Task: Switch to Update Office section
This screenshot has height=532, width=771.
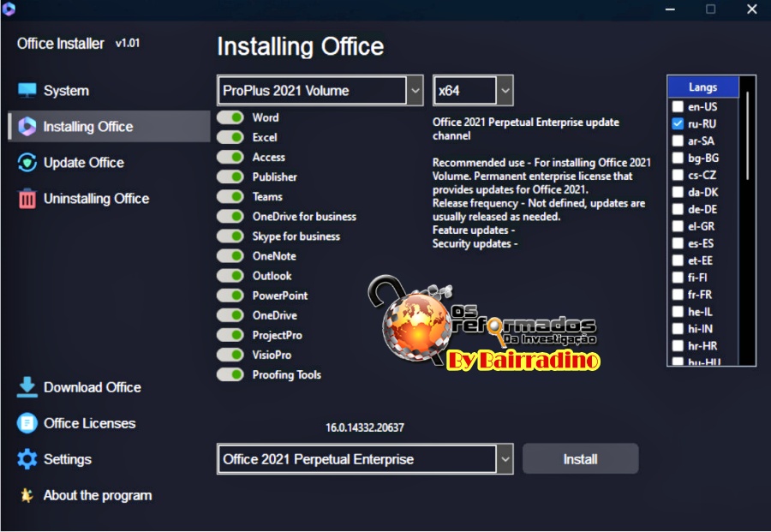Action: (x=108, y=163)
